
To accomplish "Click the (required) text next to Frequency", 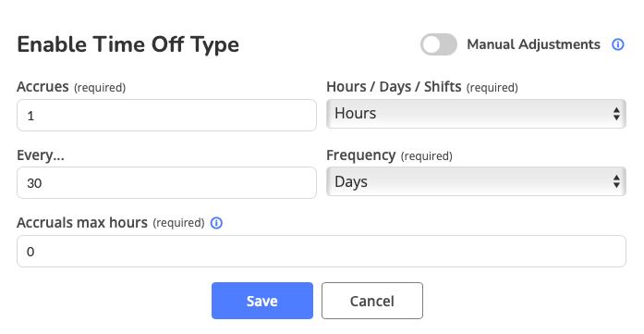I will 426,156.
